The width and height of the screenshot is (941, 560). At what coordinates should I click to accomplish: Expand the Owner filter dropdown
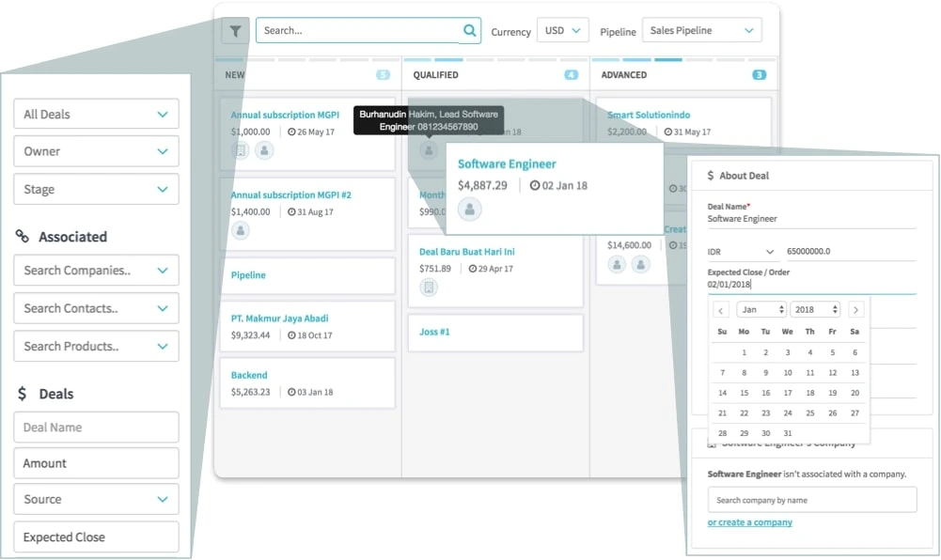tap(96, 151)
